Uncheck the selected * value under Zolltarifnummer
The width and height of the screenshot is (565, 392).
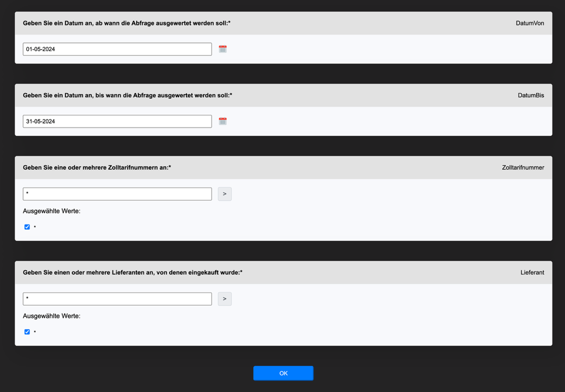coord(27,227)
